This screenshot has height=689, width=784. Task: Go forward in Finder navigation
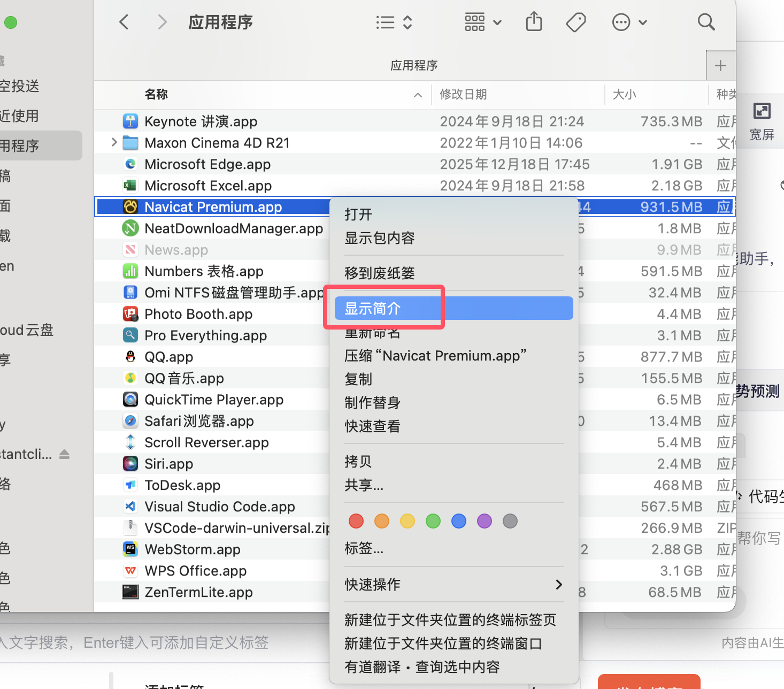pos(162,22)
